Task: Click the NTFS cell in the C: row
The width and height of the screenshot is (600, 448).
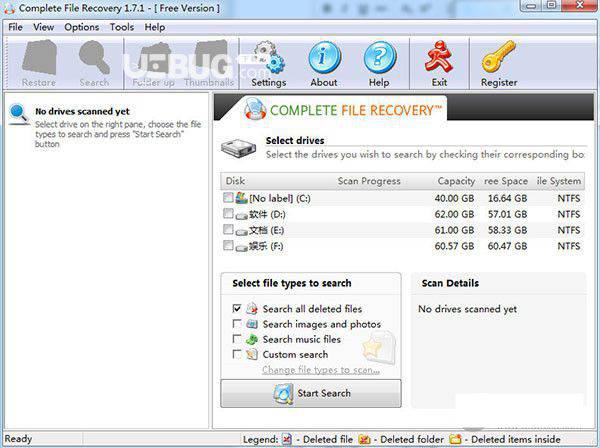Action: click(569, 199)
